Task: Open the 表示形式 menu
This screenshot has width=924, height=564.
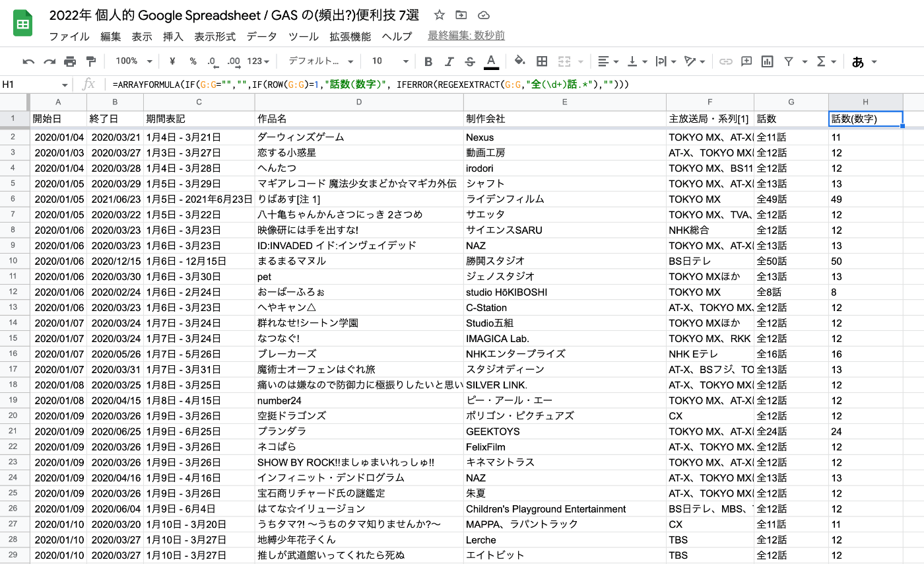Action: 215,36
